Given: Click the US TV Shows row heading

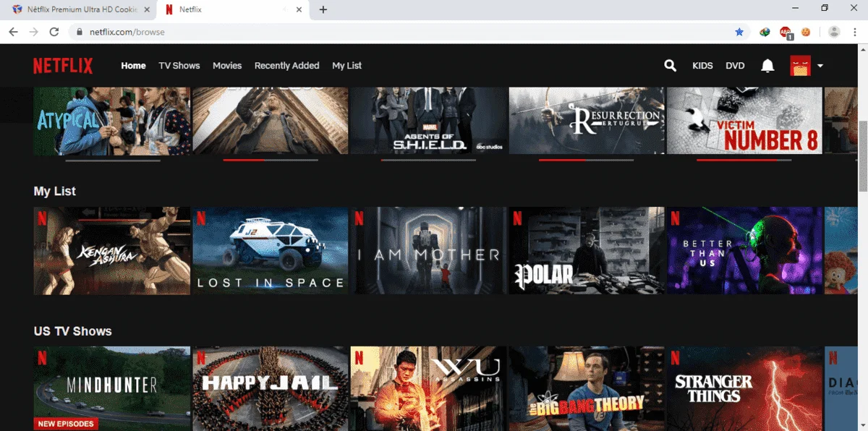Looking at the screenshot, I should coord(73,331).
